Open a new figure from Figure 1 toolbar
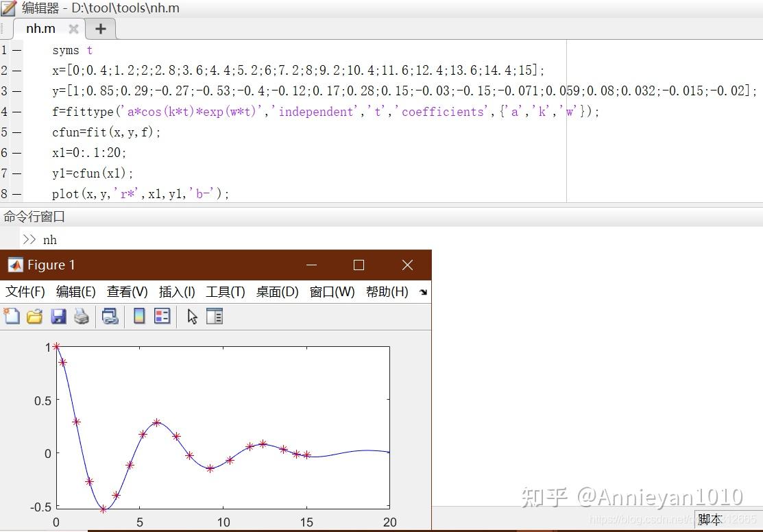Image resolution: width=763 pixels, height=532 pixels. click(x=11, y=316)
